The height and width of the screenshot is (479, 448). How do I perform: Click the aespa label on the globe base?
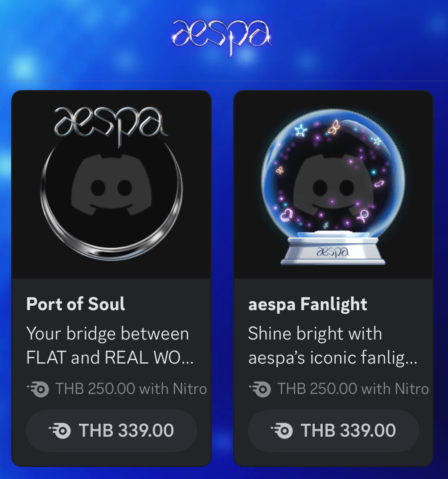[x=333, y=252]
